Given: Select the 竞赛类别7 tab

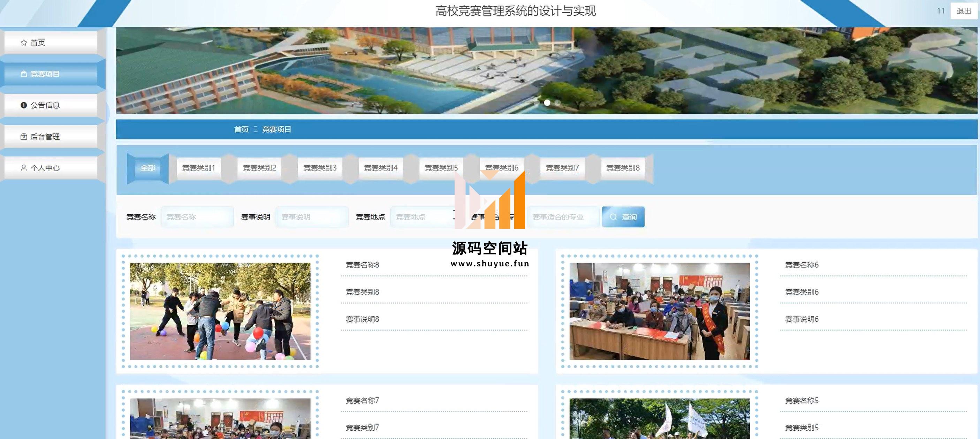Looking at the screenshot, I should [562, 168].
